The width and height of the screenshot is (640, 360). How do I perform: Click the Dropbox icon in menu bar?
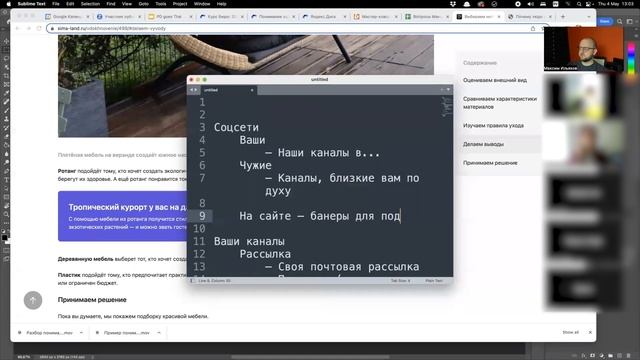(x=453, y=4)
